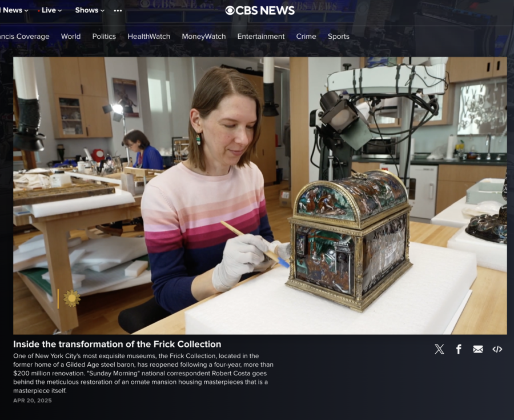This screenshot has height=420, width=514.
Task: Expand the News dropdown menu
Action: point(15,10)
